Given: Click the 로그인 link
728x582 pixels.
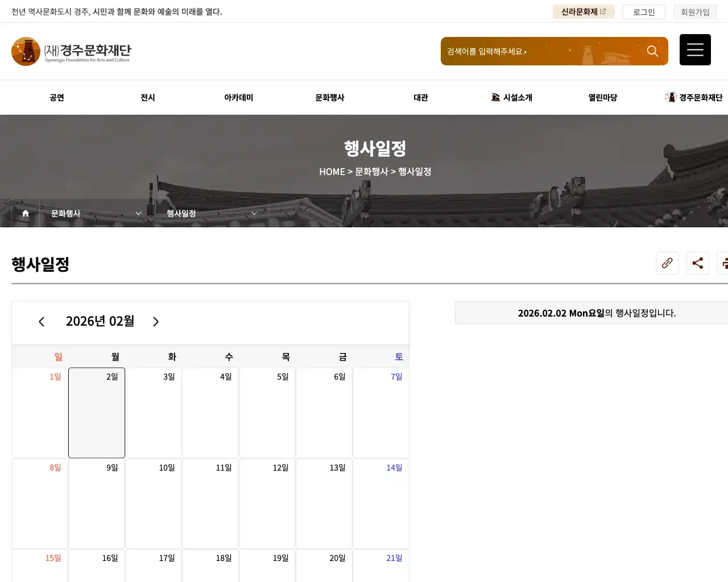Looking at the screenshot, I should click(x=644, y=12).
